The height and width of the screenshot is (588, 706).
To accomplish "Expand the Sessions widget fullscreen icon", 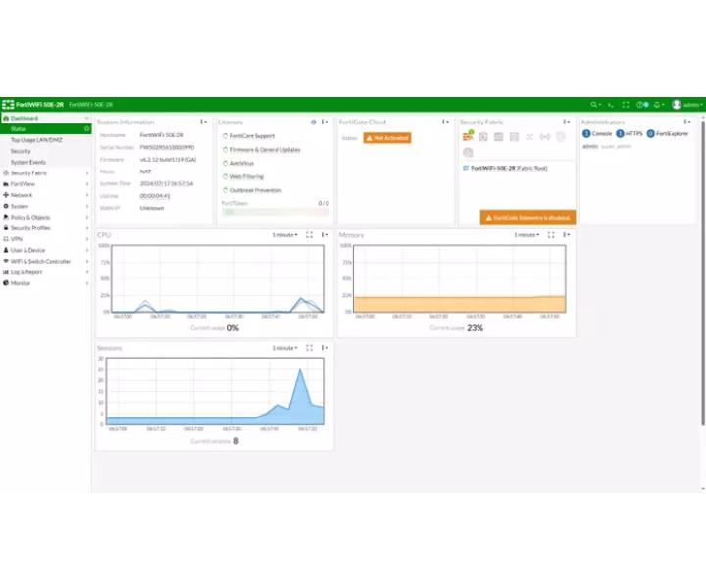I will (x=309, y=348).
